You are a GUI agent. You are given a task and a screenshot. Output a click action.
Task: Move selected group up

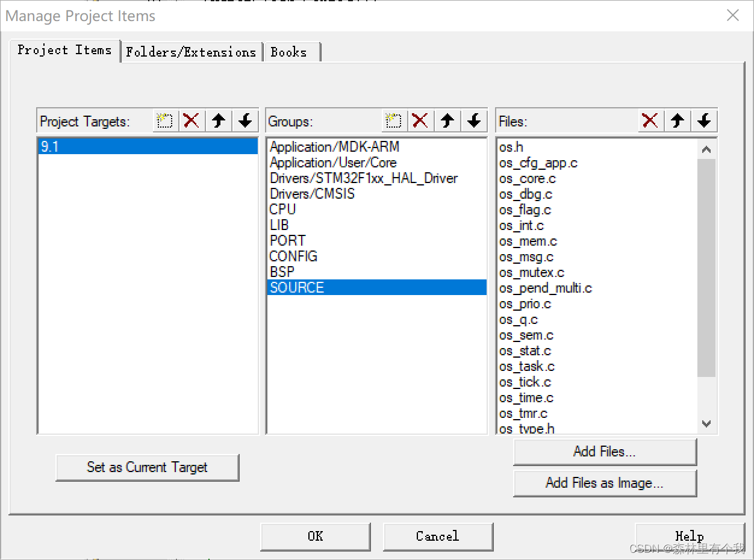pos(447,120)
